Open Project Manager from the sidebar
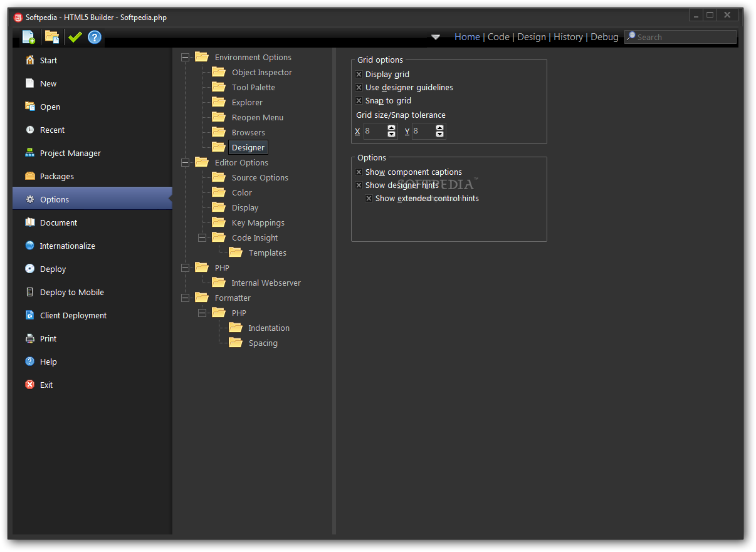This screenshot has height=552, width=756. (x=92, y=153)
